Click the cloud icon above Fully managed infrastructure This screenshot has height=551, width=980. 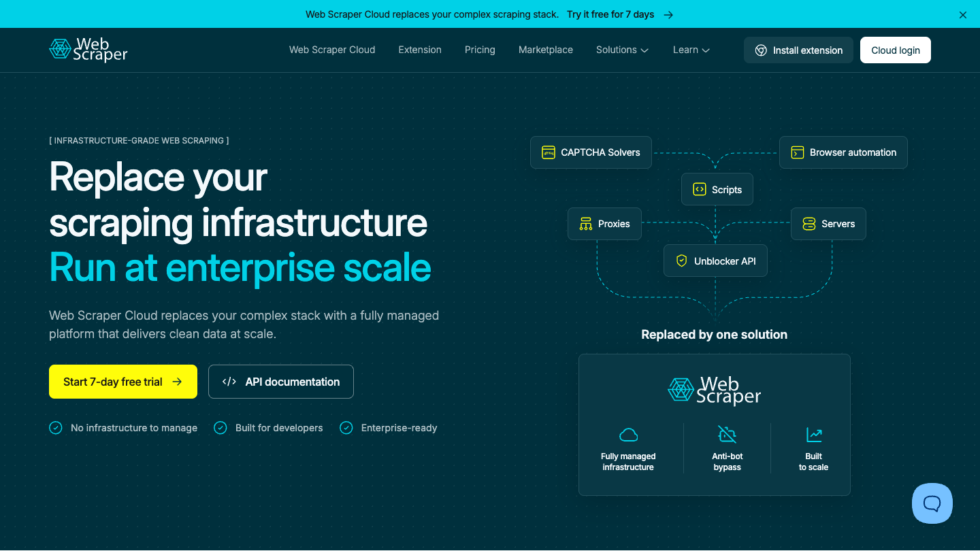pos(628,435)
